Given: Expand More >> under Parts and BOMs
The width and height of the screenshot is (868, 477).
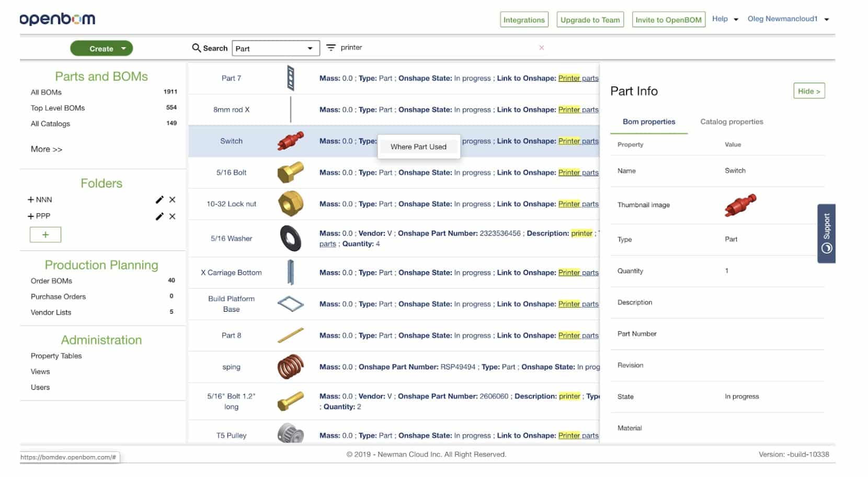Looking at the screenshot, I should pos(47,149).
